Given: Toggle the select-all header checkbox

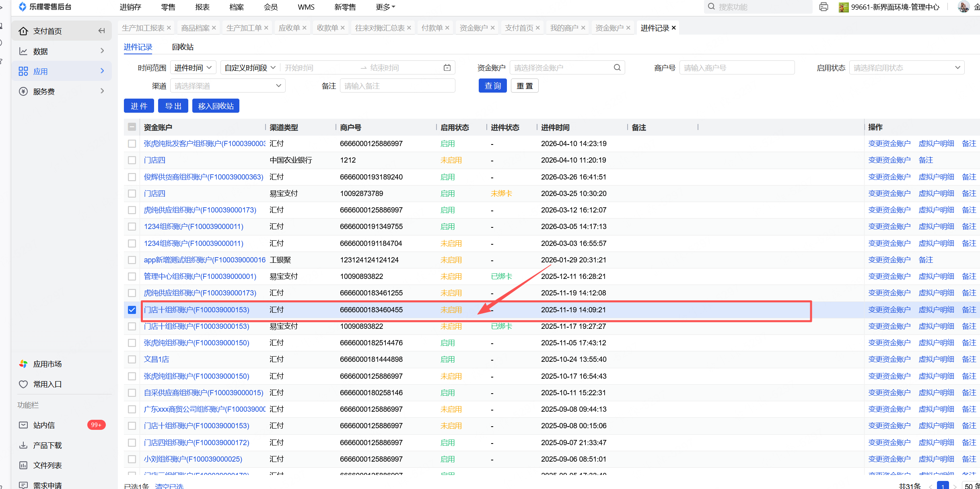Looking at the screenshot, I should (x=132, y=127).
